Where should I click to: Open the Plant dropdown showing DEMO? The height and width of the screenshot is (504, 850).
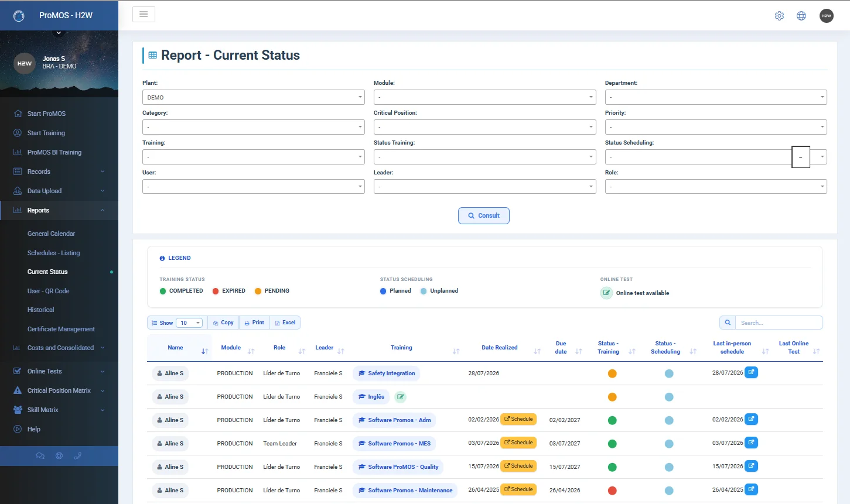(254, 97)
